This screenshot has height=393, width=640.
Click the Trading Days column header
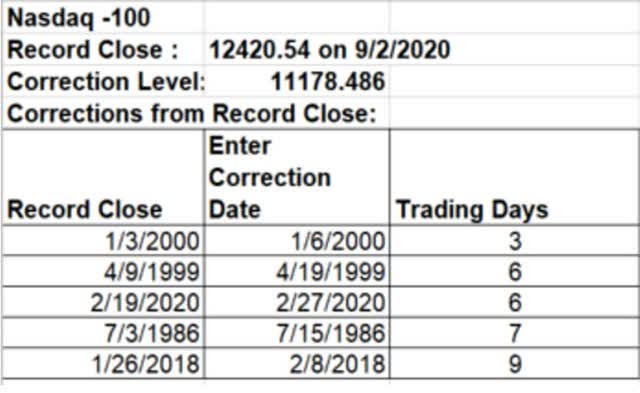tap(515, 177)
